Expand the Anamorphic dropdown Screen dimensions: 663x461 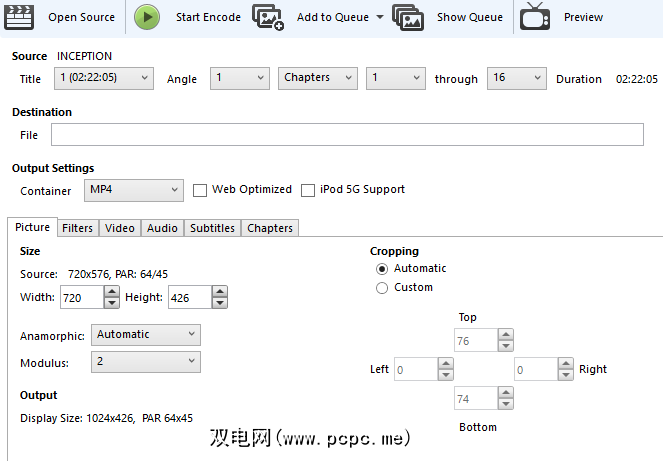click(x=145, y=335)
